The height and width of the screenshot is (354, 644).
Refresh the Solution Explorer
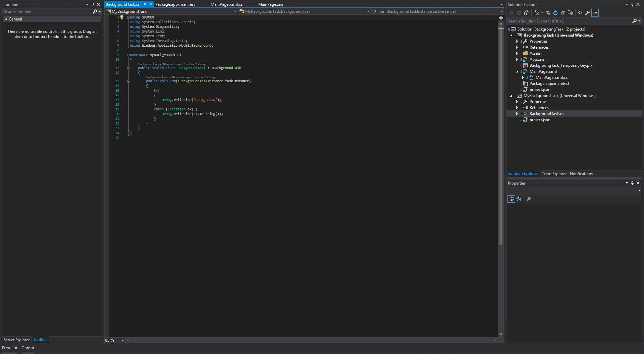click(x=555, y=13)
